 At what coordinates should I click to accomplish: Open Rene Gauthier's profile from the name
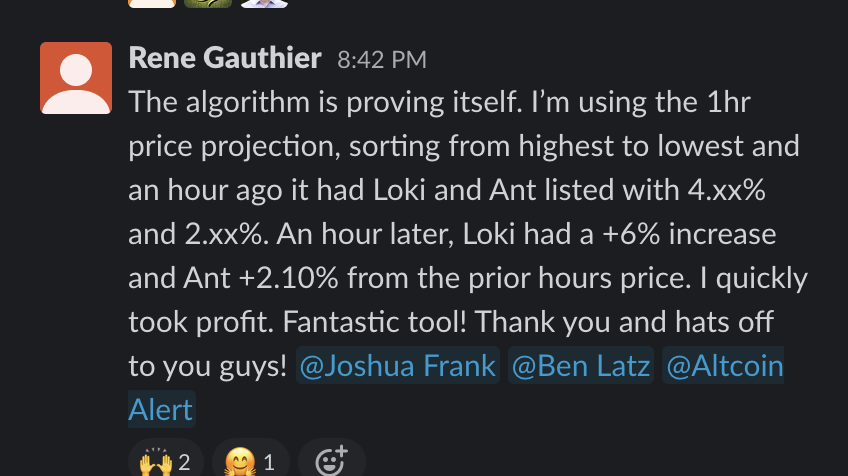[225, 58]
